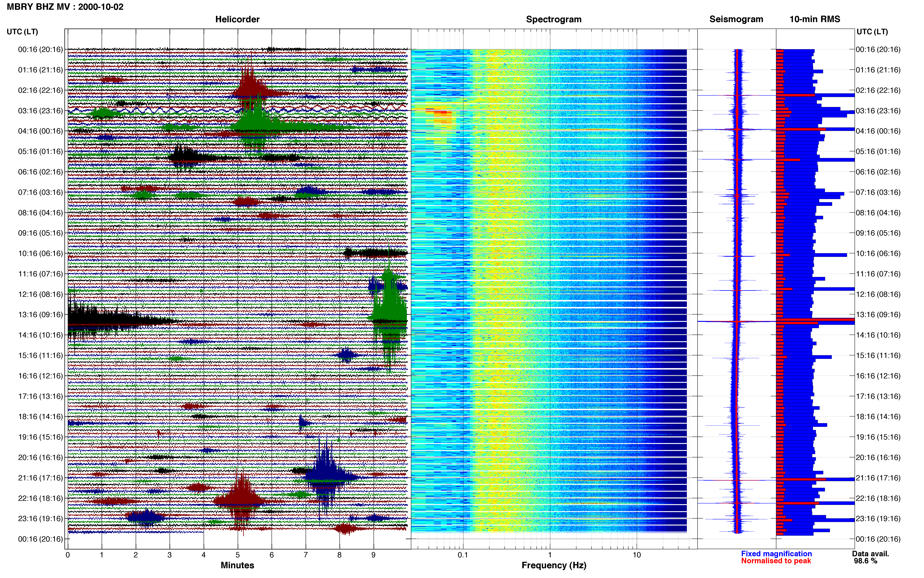This screenshot has width=924, height=578.
Task: Click the left time label '07:16 (03:16)'
Action: click(x=41, y=192)
